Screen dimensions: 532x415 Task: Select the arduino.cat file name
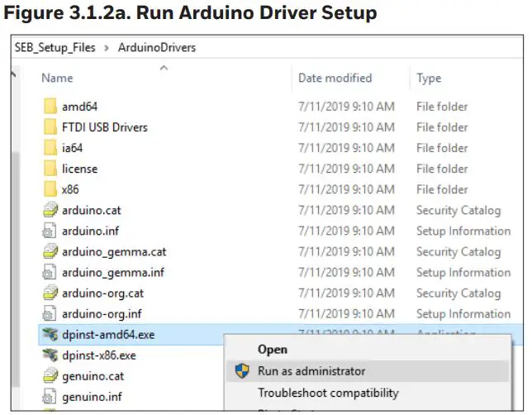tap(91, 210)
